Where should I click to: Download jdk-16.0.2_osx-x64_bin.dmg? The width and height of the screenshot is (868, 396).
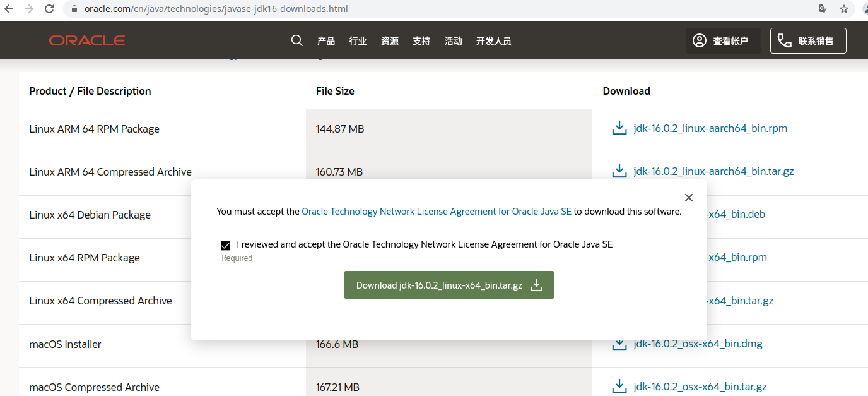pyautogui.click(x=698, y=344)
